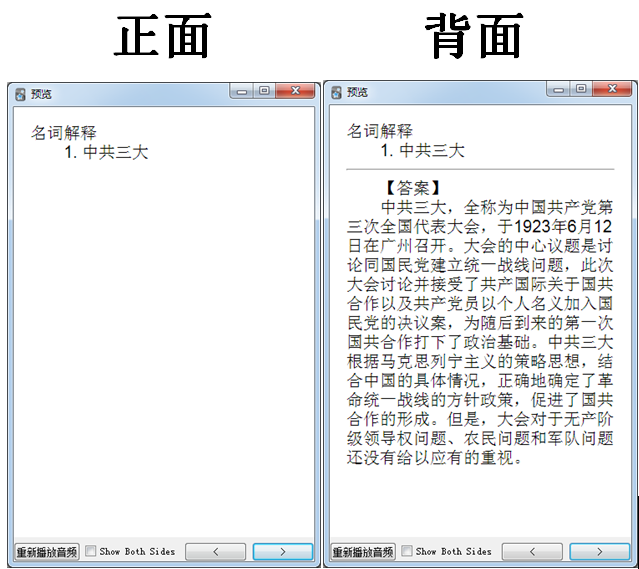The width and height of the screenshot is (639, 569).
Task: Go to previous card in left preview window
Action: 216,552
